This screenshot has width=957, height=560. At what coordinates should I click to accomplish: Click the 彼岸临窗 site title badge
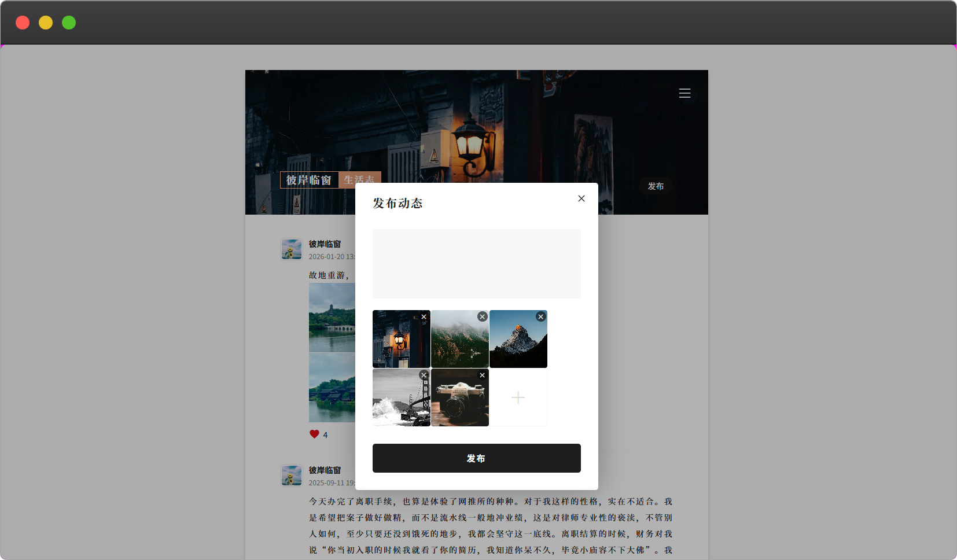click(309, 180)
